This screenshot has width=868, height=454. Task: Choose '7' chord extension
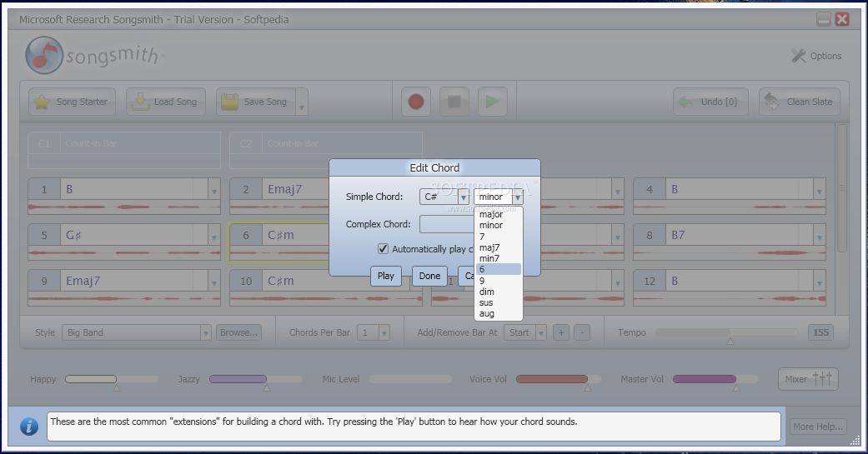click(499, 236)
